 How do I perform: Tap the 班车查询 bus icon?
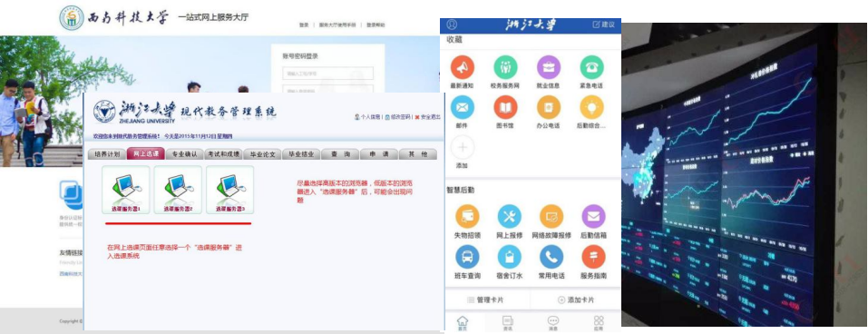pos(467,257)
